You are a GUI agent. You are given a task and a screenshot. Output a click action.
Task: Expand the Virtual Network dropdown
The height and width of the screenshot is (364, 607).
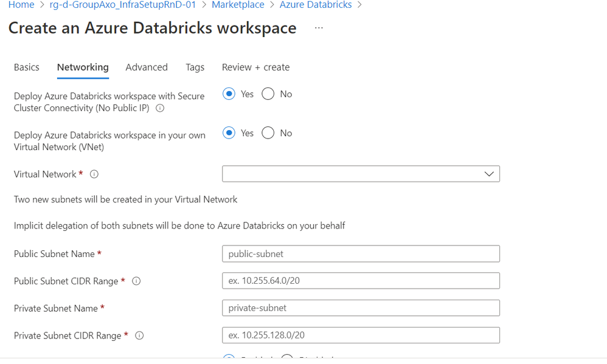point(361,174)
